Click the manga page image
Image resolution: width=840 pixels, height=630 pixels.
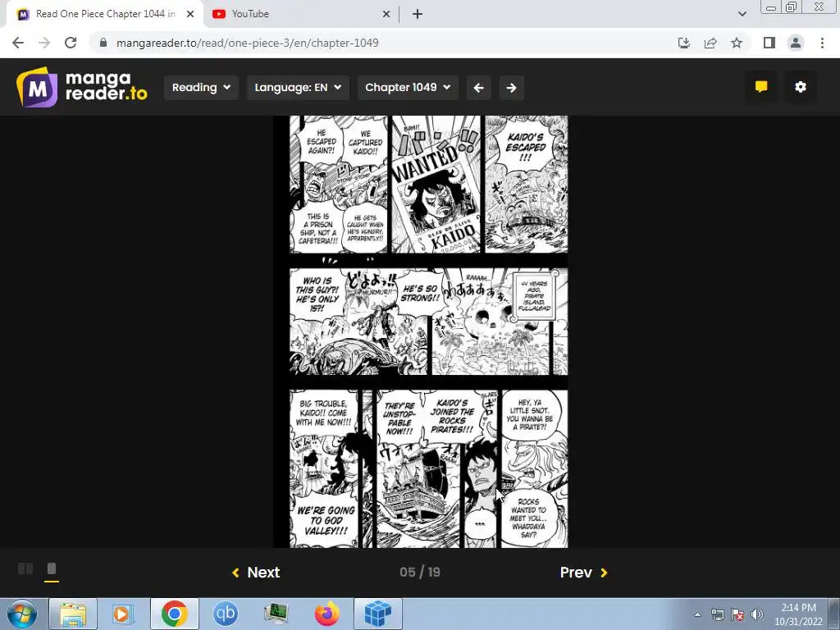coord(421,331)
